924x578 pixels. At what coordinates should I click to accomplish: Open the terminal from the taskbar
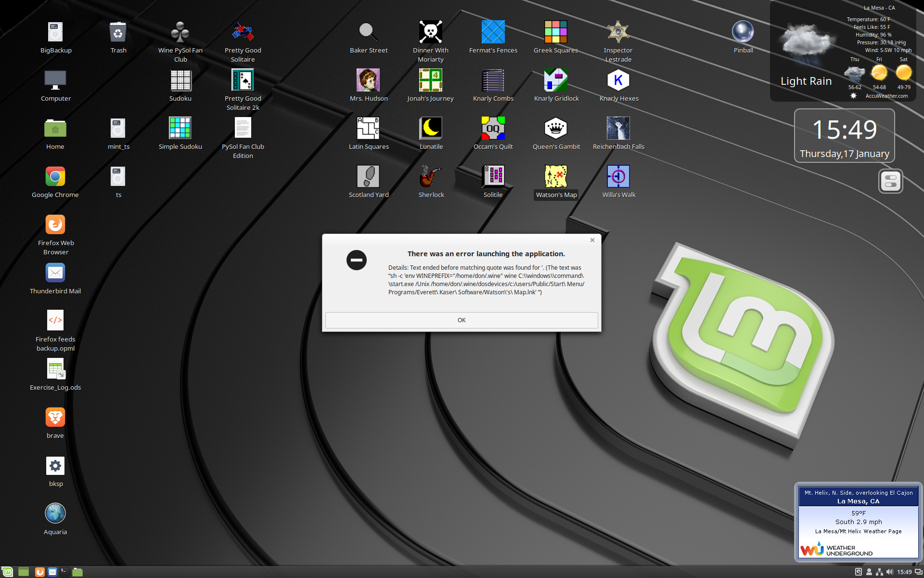(64, 572)
